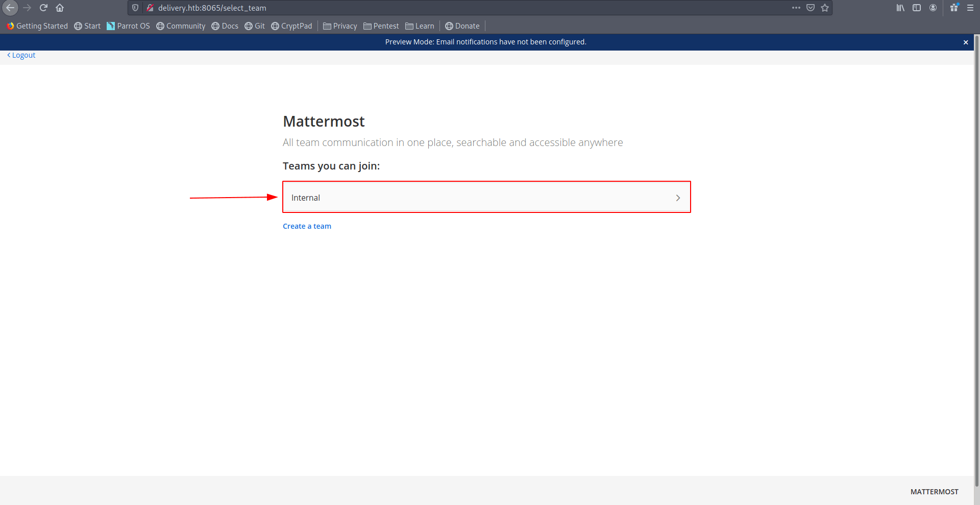Click the insecure connection lock icon
Viewport: 980px width, 505px height.
tap(150, 8)
